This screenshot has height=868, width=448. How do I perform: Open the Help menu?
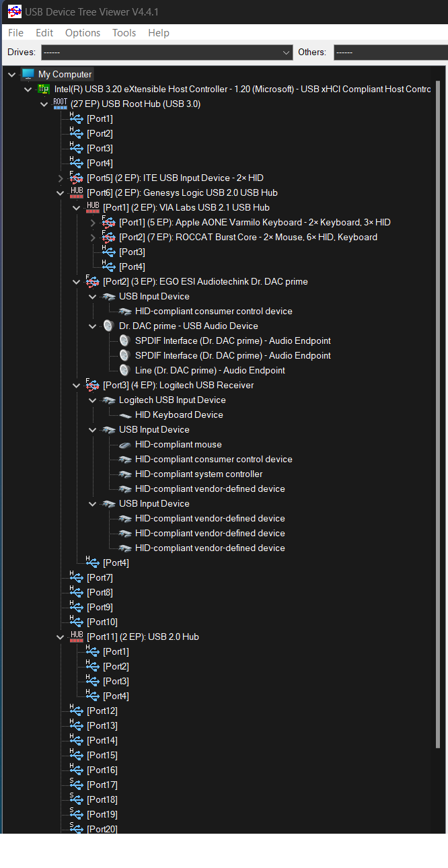tap(159, 32)
